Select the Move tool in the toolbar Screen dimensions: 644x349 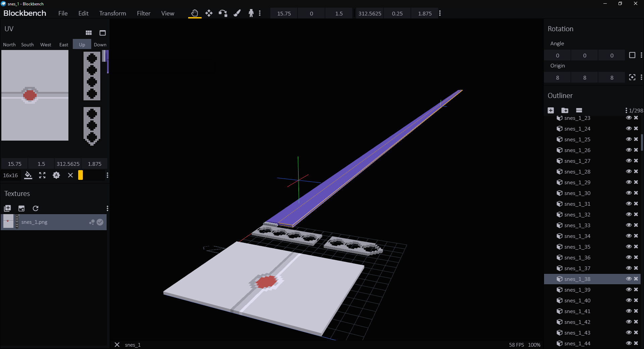(x=209, y=13)
